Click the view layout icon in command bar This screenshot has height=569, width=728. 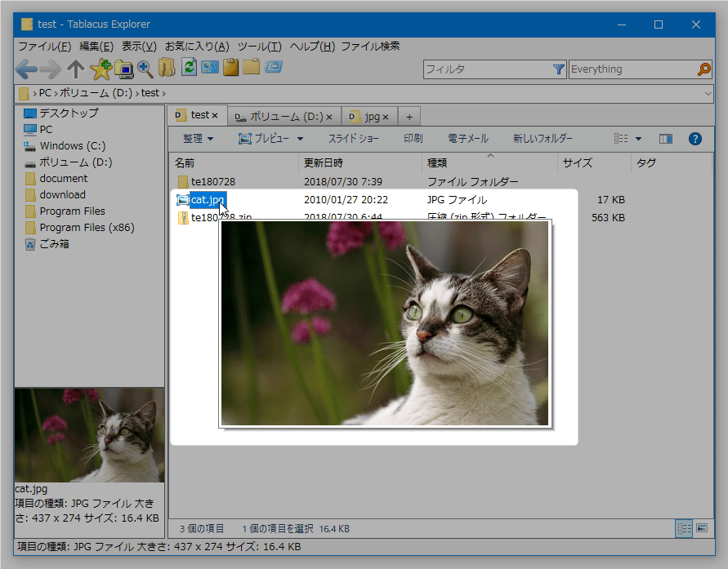(621, 139)
